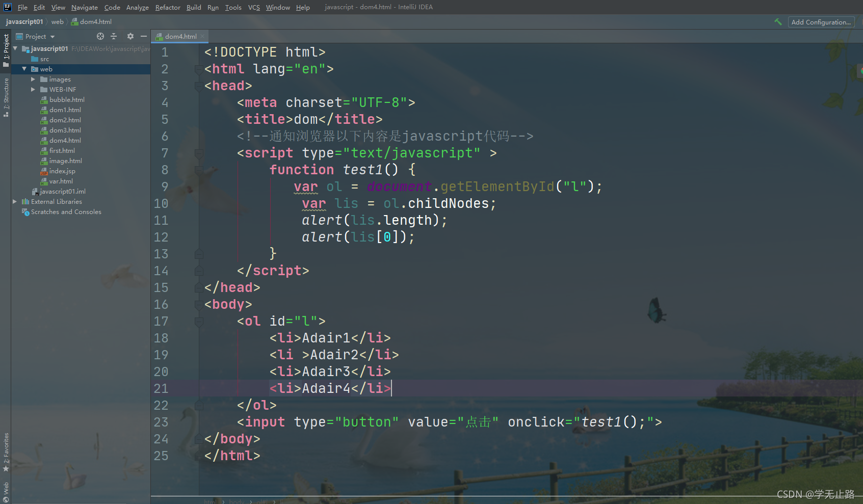This screenshot has width=863, height=504.
Task: Fold the script tag at line 7
Action: pyautogui.click(x=199, y=153)
